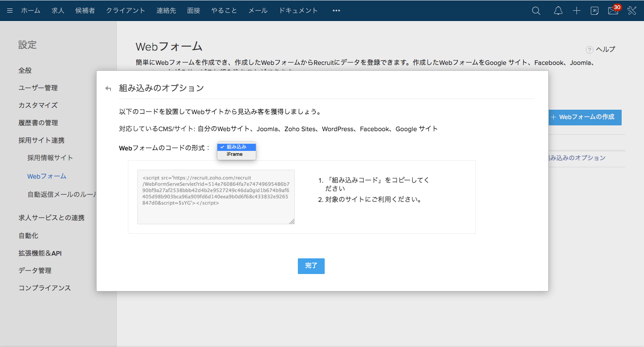This screenshot has height=347, width=644.
Task: Open 拡張機能&API in settings sidebar
Action: 40,253
